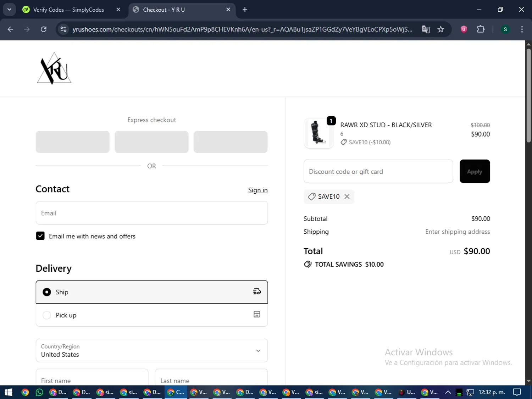Open a new browser tab
The height and width of the screenshot is (399, 532).
[245, 10]
